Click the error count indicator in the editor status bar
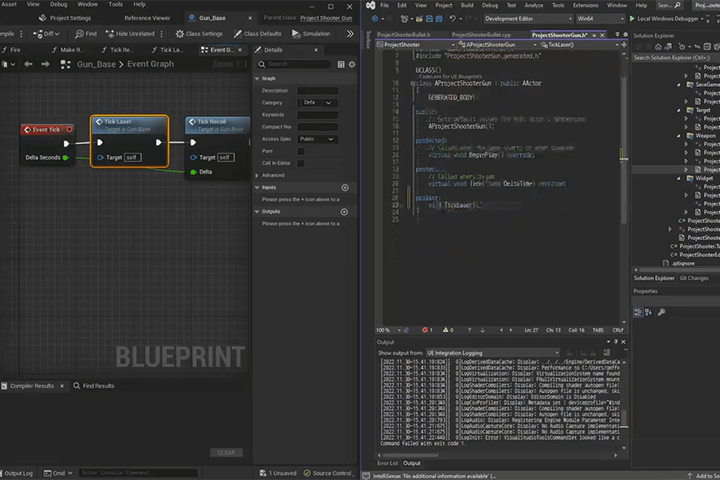 [427, 330]
